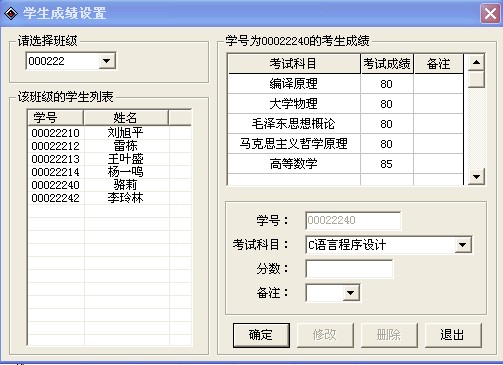Click the 确定 button
This screenshot has width=503, height=365.
(x=261, y=335)
